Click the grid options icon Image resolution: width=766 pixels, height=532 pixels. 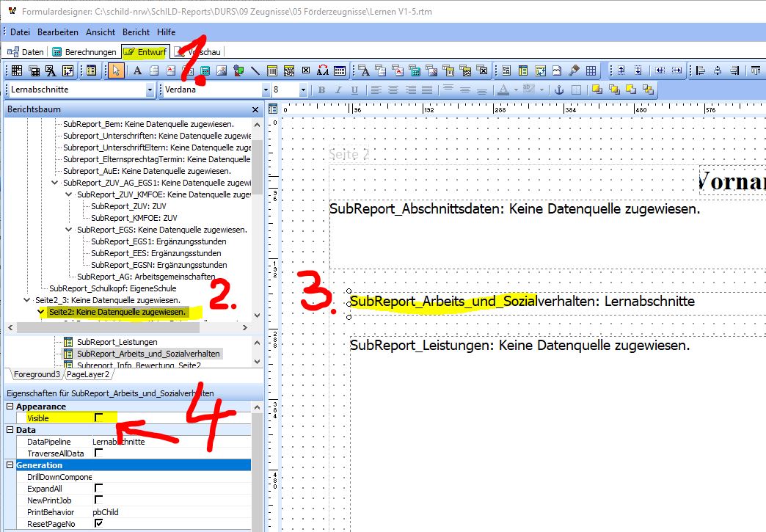point(591,70)
